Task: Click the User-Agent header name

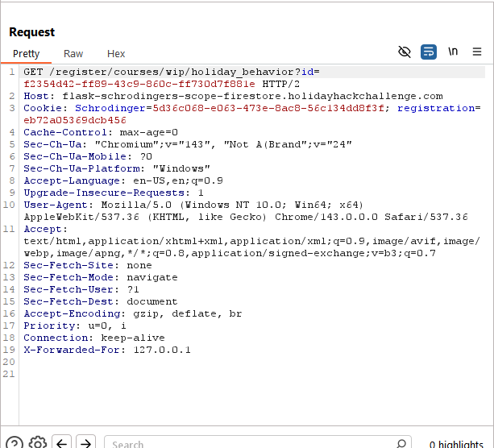Action: coord(56,205)
